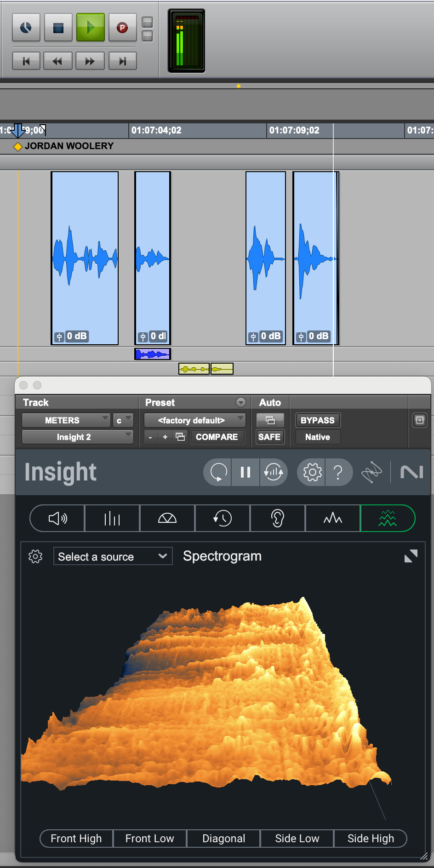434x868 pixels.
Task: Open the Preset settings menu arrow
Action: [240, 402]
